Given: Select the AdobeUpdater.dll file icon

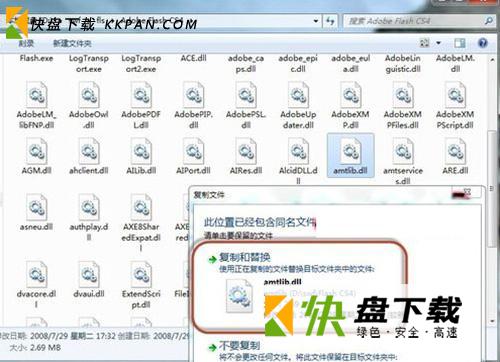Looking at the screenshot, I should click(x=298, y=95).
